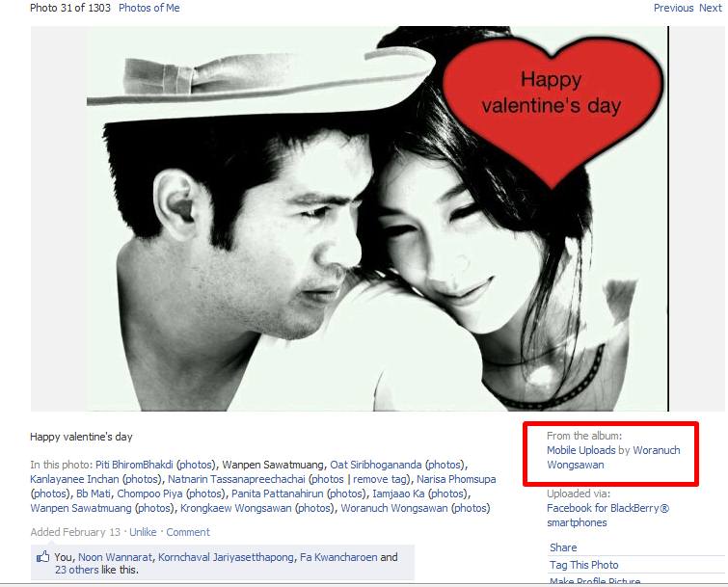Open Chompoo Piya's profile link
Image resolution: width=728 pixels, height=587 pixels.
(x=149, y=494)
